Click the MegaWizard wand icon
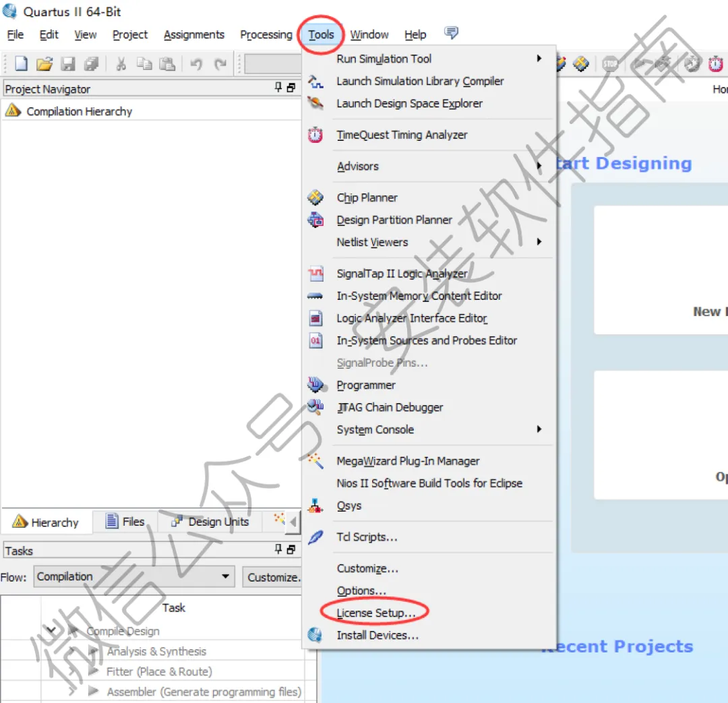The height and width of the screenshot is (703, 728). pos(315,460)
